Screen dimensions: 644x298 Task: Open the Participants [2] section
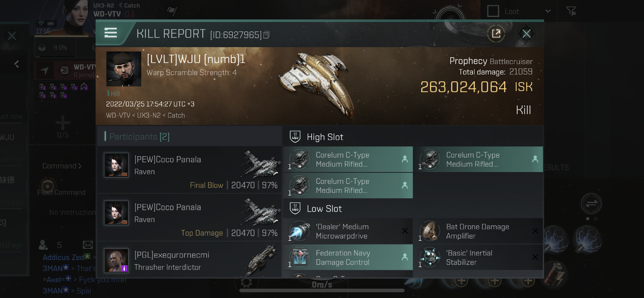pyautogui.click(x=137, y=137)
